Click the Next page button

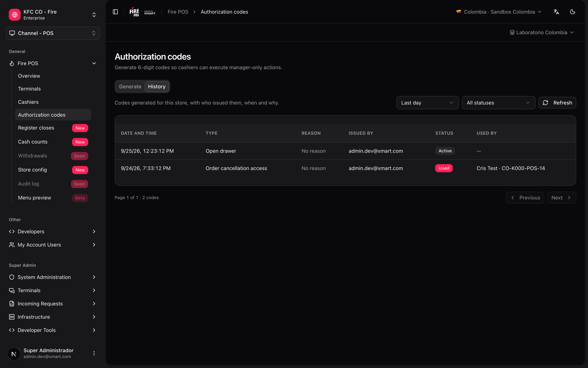(562, 198)
